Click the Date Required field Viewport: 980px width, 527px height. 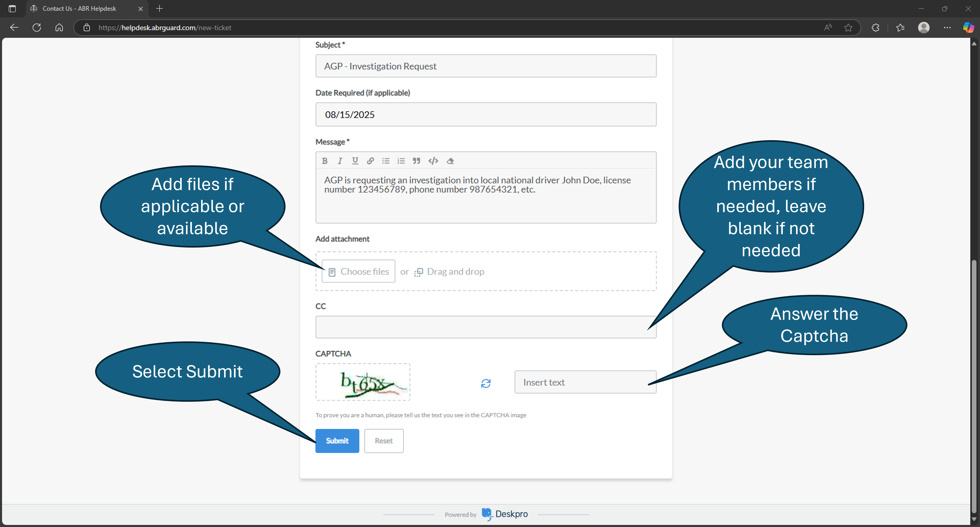coord(486,114)
